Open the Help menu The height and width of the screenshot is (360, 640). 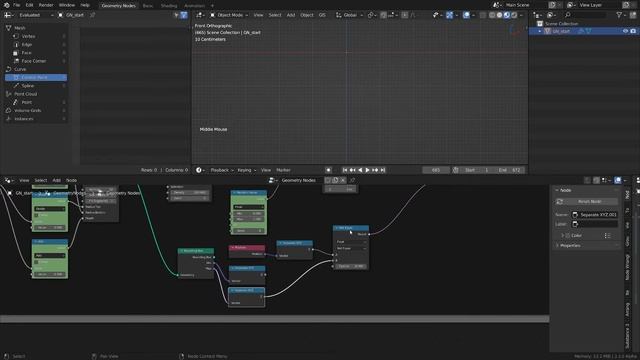85,5
